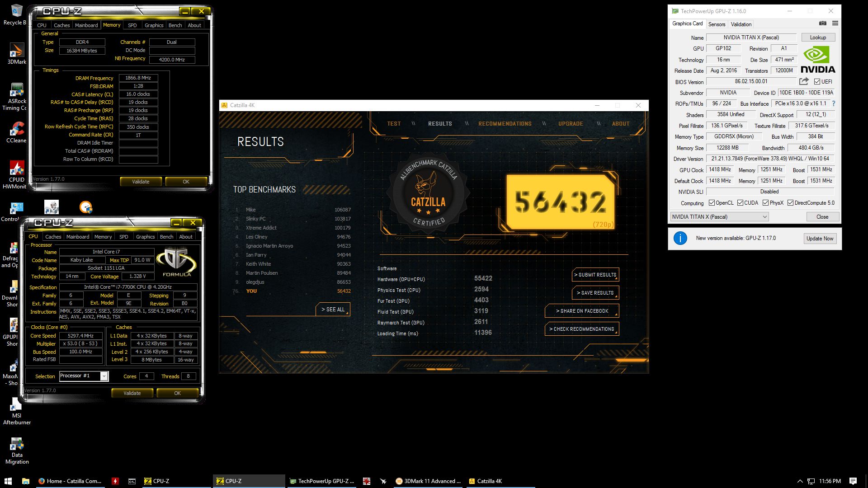The image size is (868, 488).
Task: Open the Action Center notification icon
Action: [x=853, y=481]
